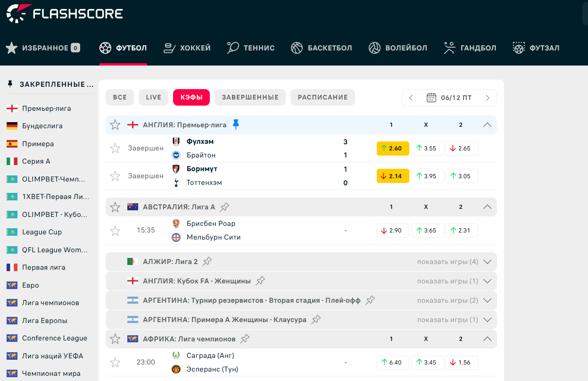The height and width of the screenshot is (381, 588).
Task: Star the Брисбен Роар match
Action: pyautogui.click(x=115, y=231)
